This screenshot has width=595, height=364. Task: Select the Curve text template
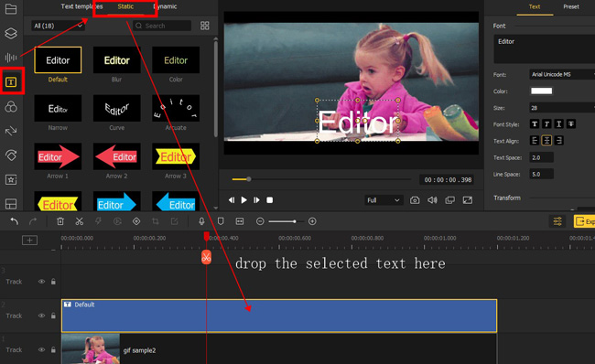pyautogui.click(x=117, y=108)
